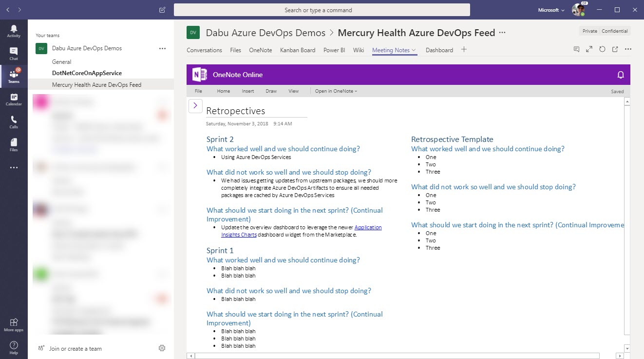Open Files in the sidebar
The height and width of the screenshot is (359, 644).
pos(14,145)
